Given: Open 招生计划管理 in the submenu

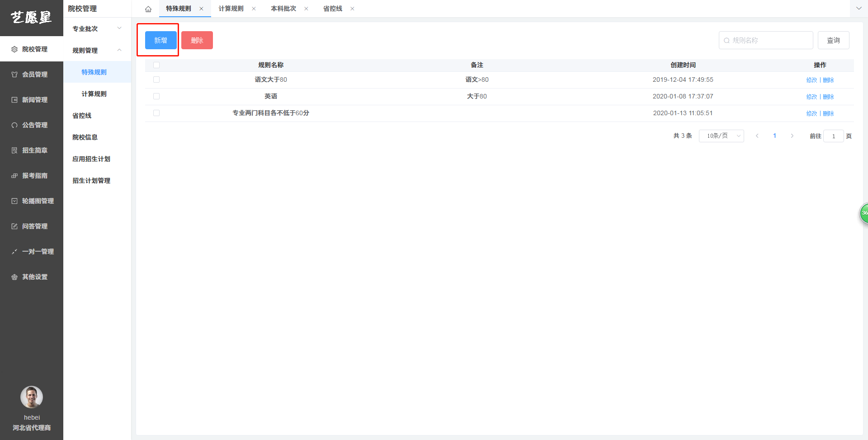Looking at the screenshot, I should (x=97, y=180).
